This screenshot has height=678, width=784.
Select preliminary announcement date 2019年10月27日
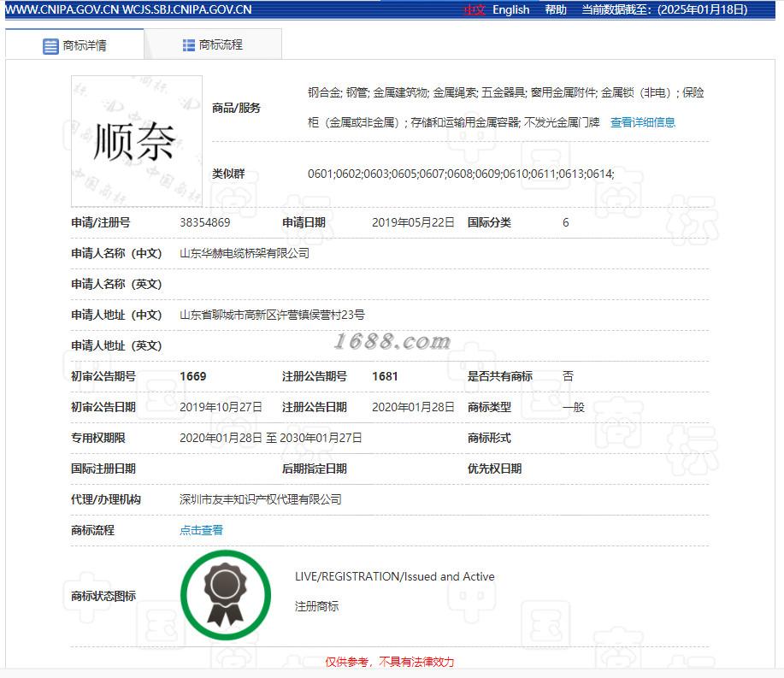(221, 407)
